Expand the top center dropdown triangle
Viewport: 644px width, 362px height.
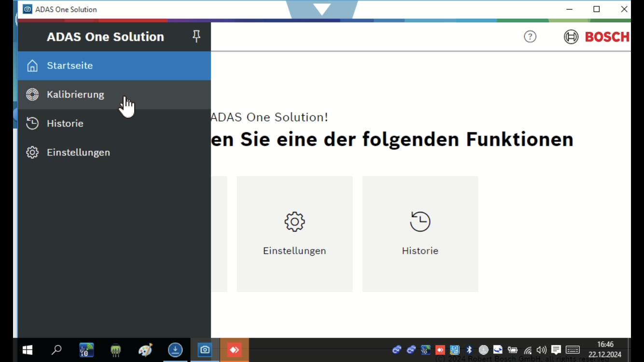point(322,9)
